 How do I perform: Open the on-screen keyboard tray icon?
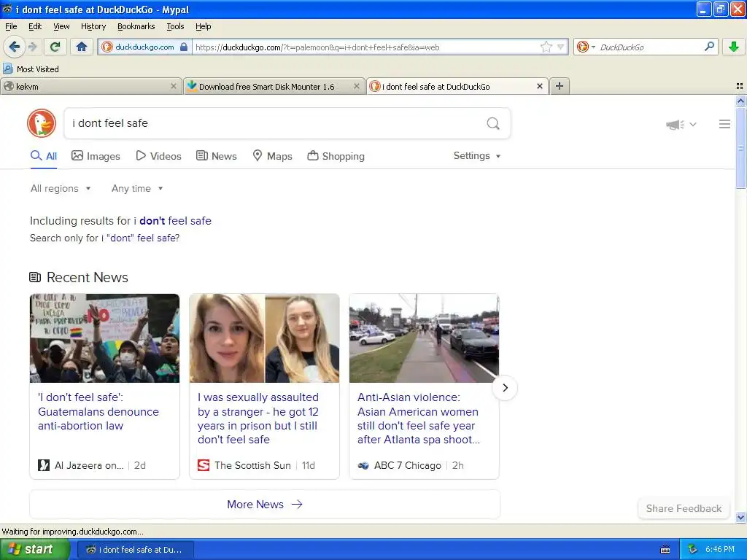tap(665, 550)
